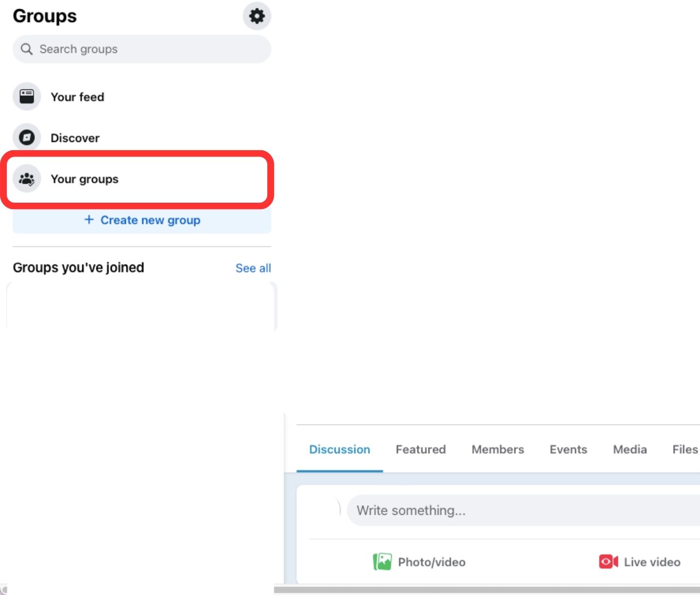Select Your feed menu item
Screen dimensions: 700x595
[77, 97]
